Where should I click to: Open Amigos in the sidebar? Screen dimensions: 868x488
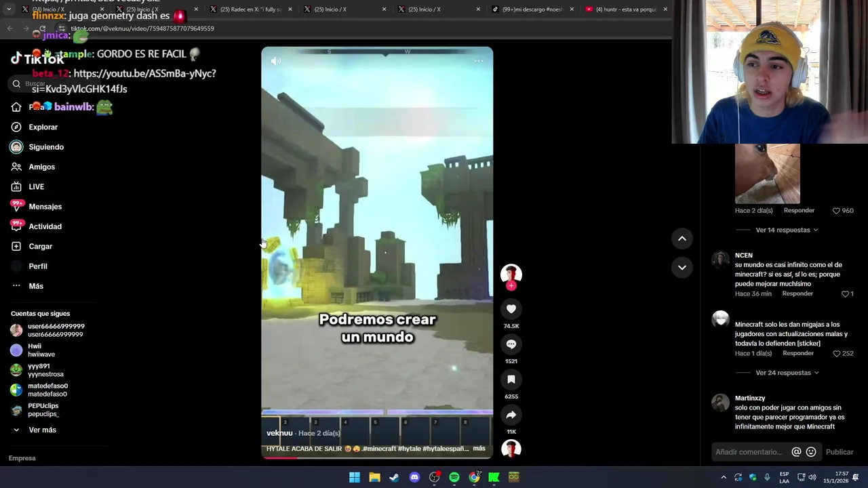[41, 167]
